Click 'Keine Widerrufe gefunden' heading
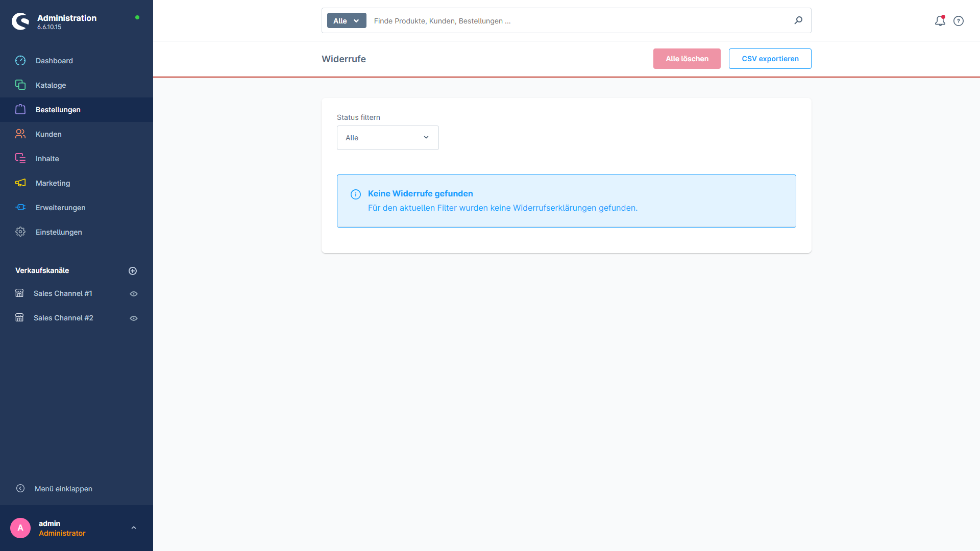Viewport: 980px width, 551px height. coord(421,193)
